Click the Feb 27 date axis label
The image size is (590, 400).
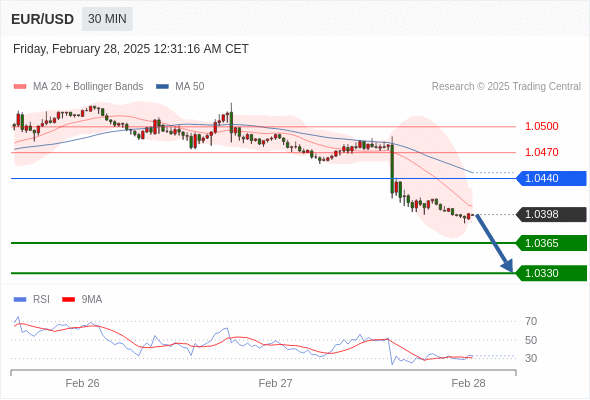(275, 383)
